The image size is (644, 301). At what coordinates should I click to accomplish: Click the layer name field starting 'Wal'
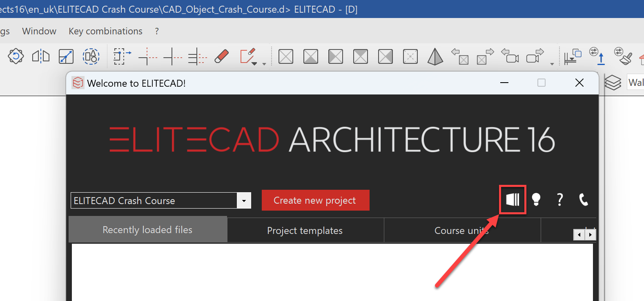click(x=636, y=83)
